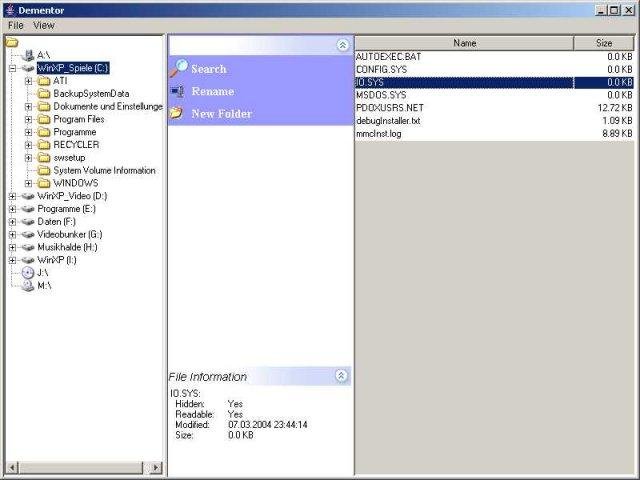Collapse the File Information panel chevron
The height and width of the screenshot is (480, 640).
(x=341, y=376)
